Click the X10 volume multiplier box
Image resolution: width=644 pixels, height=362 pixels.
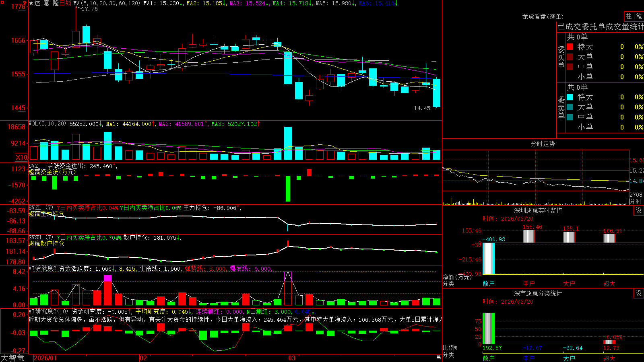click(22, 157)
